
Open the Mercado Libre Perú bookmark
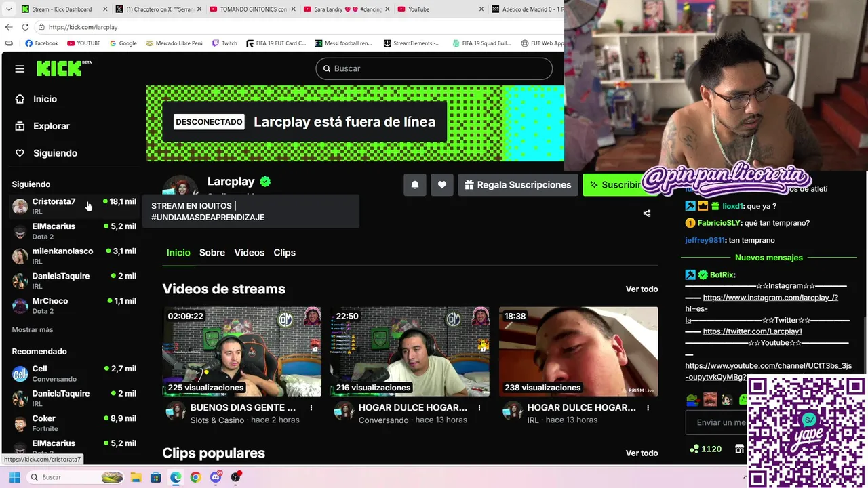click(x=174, y=43)
